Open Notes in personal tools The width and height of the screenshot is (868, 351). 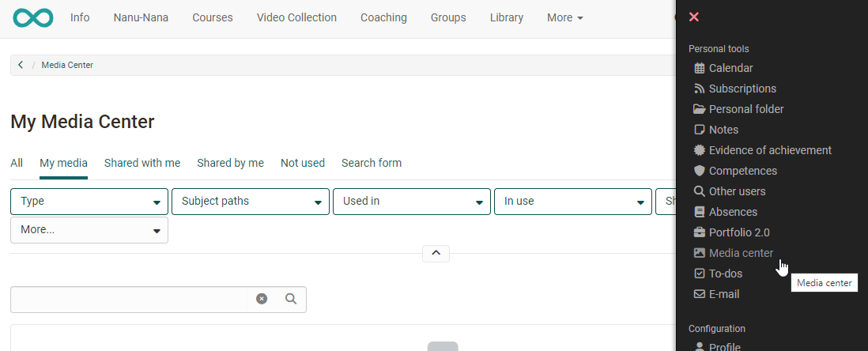pos(723,130)
